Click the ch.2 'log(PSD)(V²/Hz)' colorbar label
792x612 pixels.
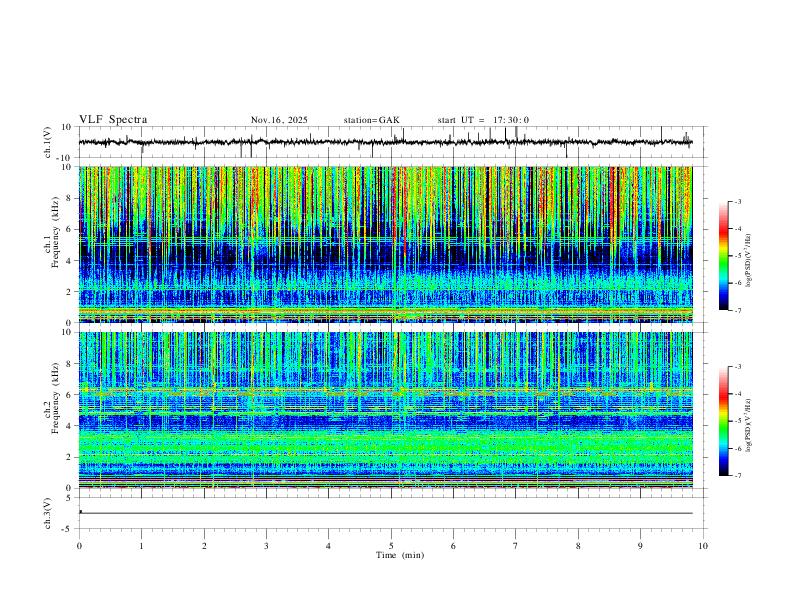click(748, 426)
